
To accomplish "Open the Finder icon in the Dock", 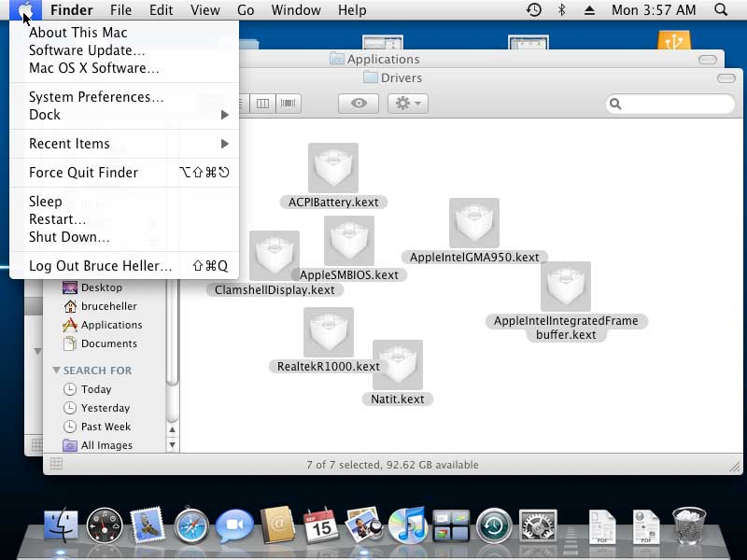I will (x=61, y=525).
